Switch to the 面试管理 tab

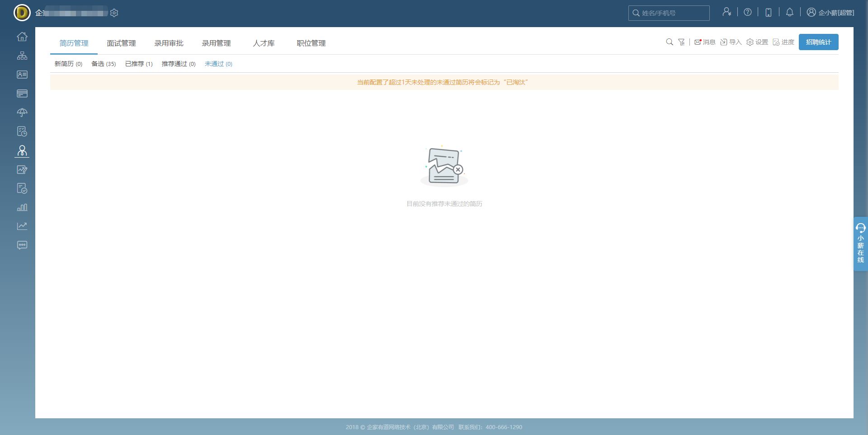pyautogui.click(x=122, y=43)
